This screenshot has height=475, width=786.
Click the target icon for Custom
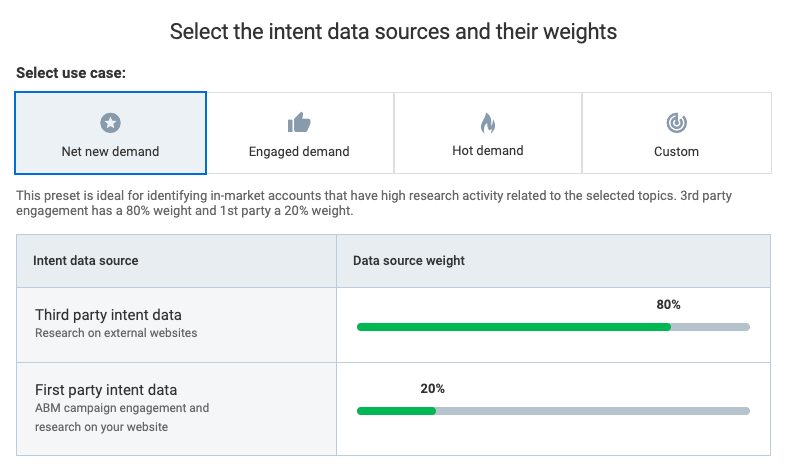676,123
